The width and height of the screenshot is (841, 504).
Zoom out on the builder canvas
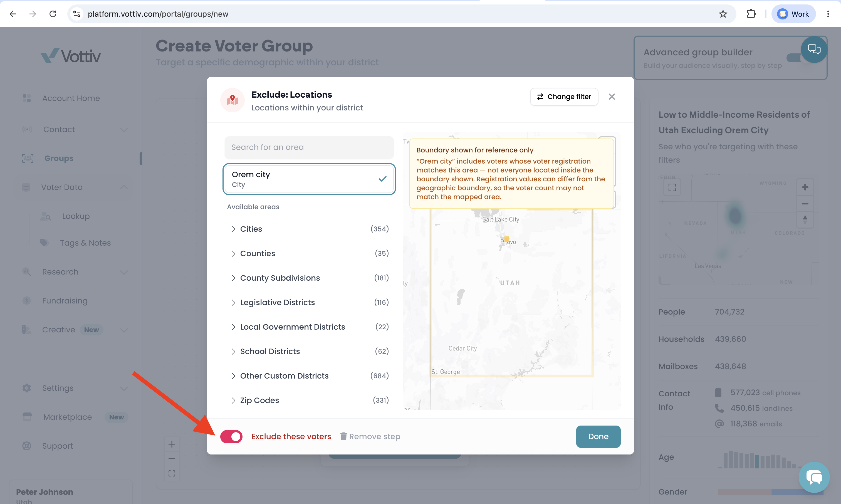tap(172, 458)
